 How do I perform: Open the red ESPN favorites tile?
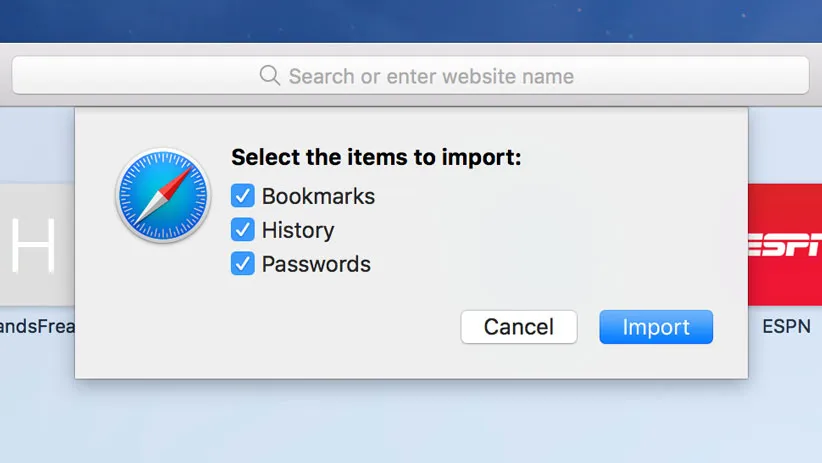tap(785, 245)
